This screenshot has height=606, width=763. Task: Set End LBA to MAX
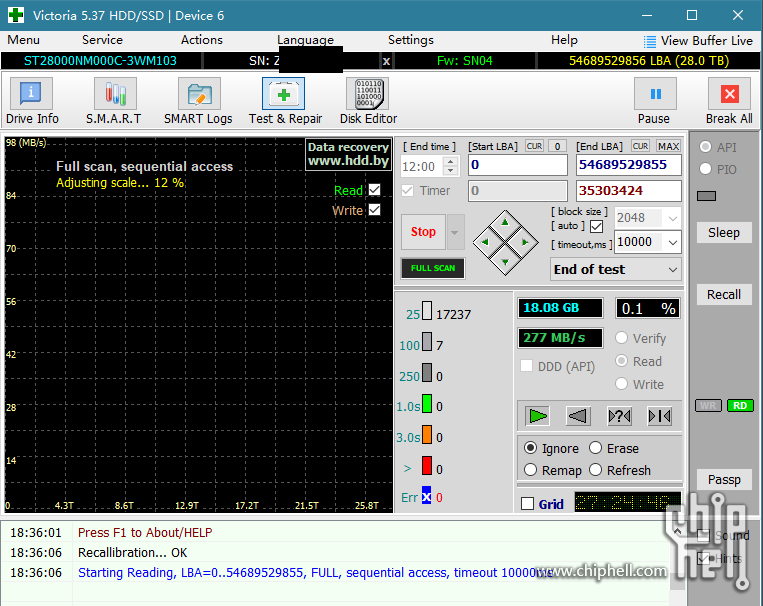[x=668, y=146]
